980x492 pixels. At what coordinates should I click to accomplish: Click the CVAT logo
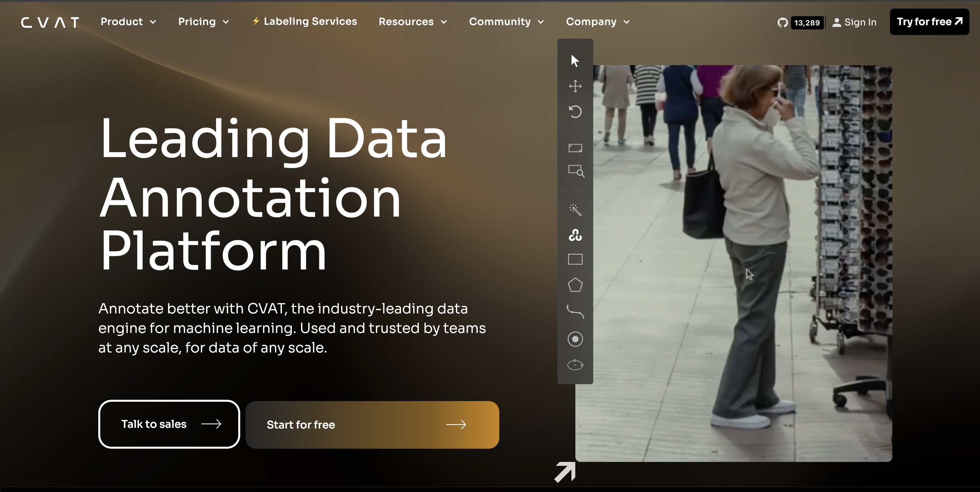point(50,22)
